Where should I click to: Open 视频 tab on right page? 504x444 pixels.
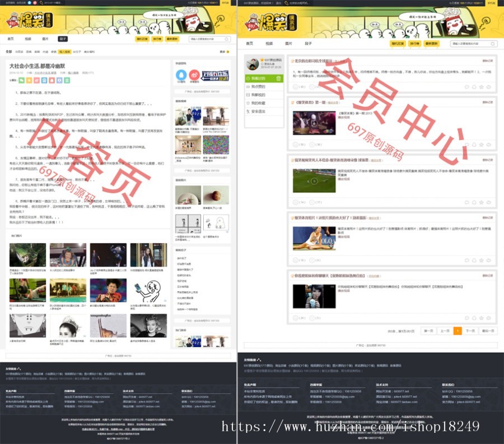(269, 43)
